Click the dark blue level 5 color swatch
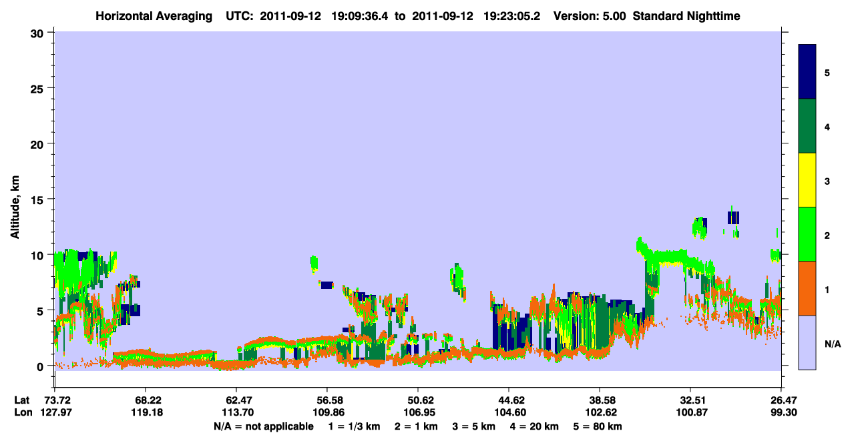The width and height of the screenshot is (868, 445). tap(807, 71)
